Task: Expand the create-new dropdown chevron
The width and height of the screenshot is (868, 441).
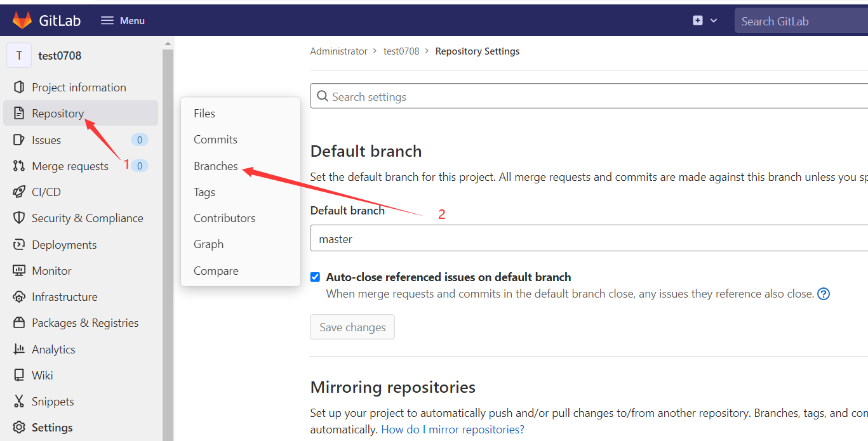Action: click(x=714, y=20)
